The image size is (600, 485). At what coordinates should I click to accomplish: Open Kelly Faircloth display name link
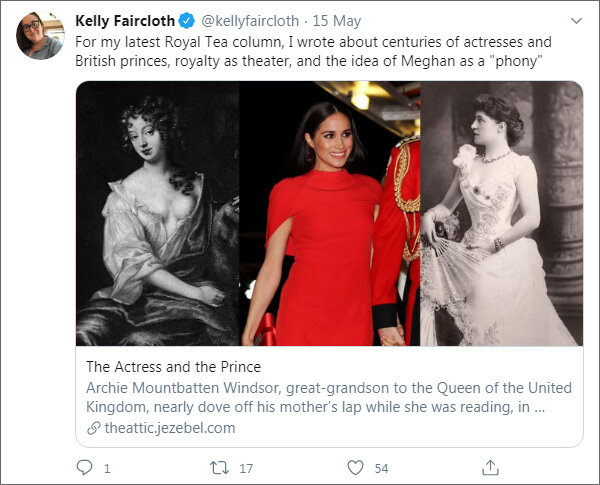pyautogui.click(x=125, y=21)
